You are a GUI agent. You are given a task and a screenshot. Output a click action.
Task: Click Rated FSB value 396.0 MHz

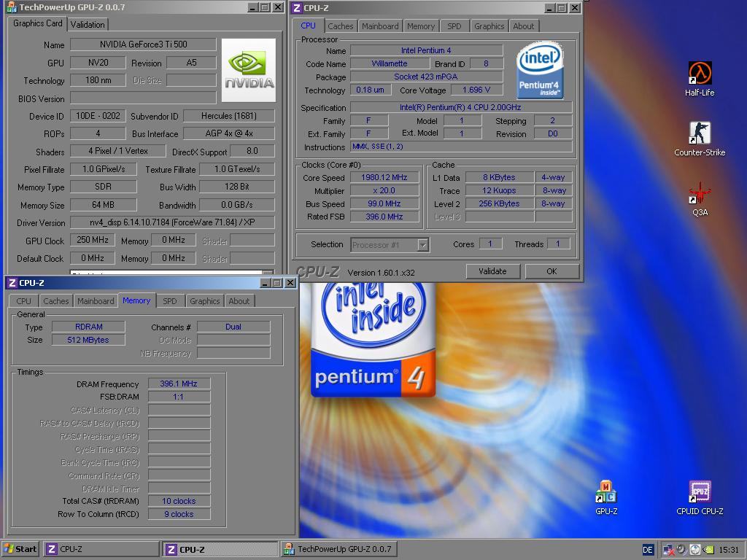coord(384,217)
